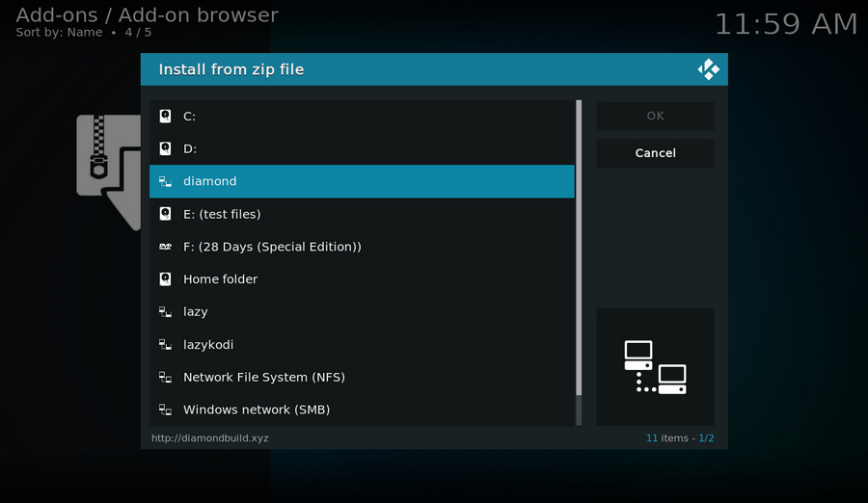Click the D: drive icon
The image size is (868, 503).
click(165, 148)
